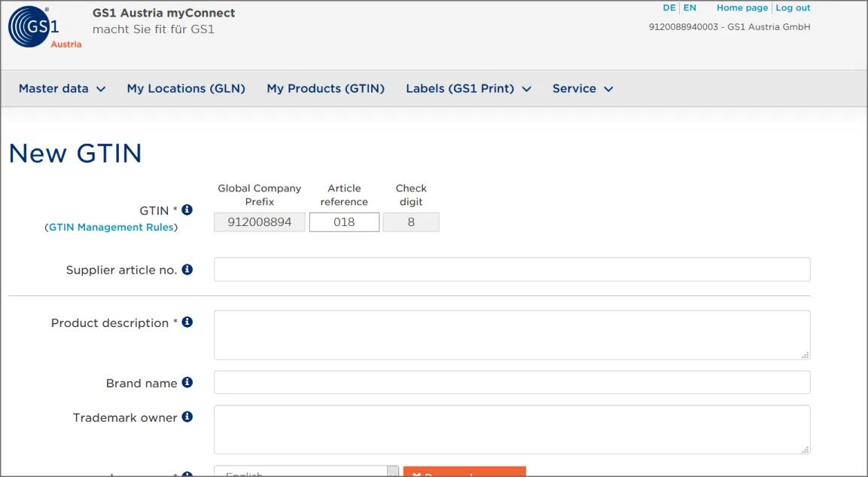868x477 pixels.
Task: Click info icon beside Supplier article no.
Action: [x=187, y=270]
